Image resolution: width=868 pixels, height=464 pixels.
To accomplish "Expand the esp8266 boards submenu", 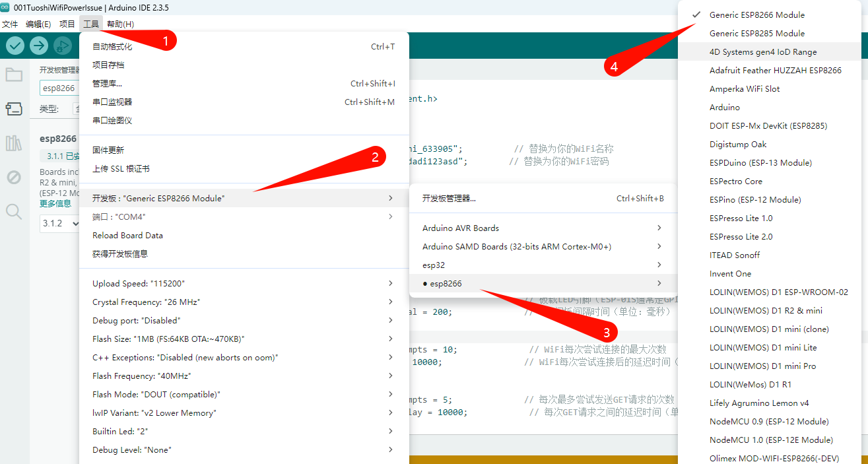I will [543, 284].
